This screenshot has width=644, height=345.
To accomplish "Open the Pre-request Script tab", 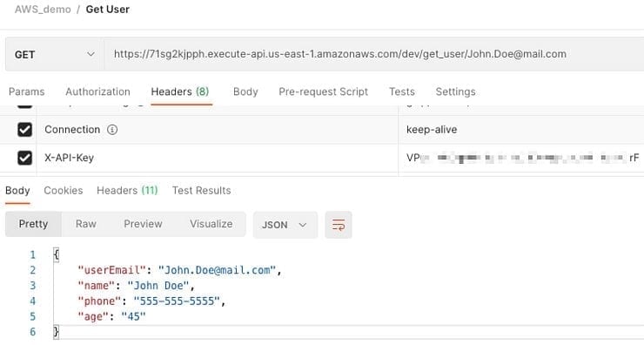I will click(x=323, y=91).
